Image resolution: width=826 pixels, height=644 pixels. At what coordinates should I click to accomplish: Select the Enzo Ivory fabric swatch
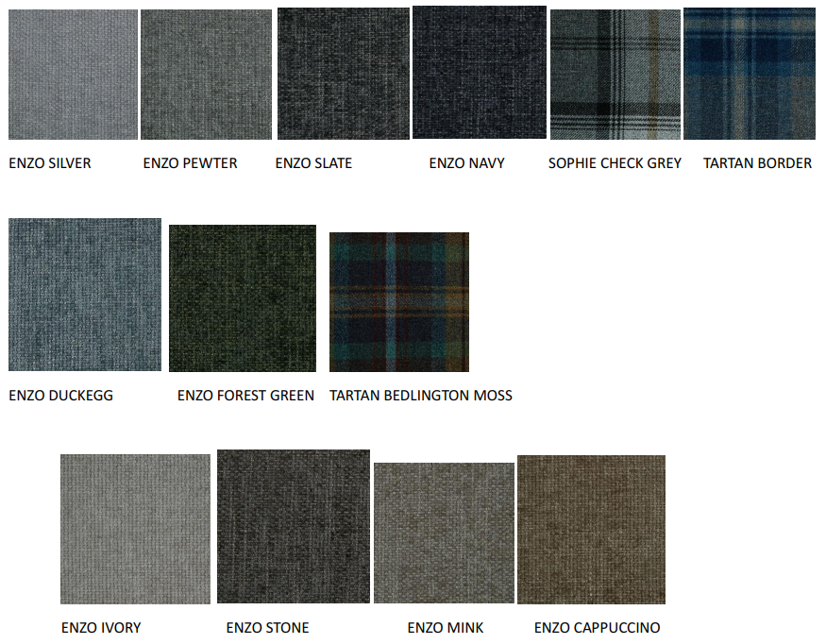pyautogui.click(x=135, y=529)
